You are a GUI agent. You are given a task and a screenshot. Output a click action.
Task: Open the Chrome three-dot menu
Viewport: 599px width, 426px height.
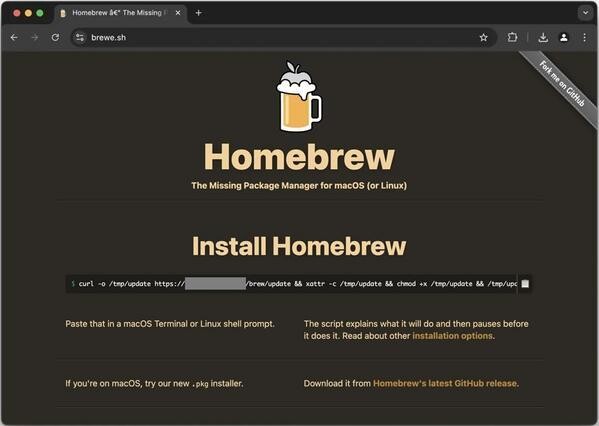click(x=584, y=37)
